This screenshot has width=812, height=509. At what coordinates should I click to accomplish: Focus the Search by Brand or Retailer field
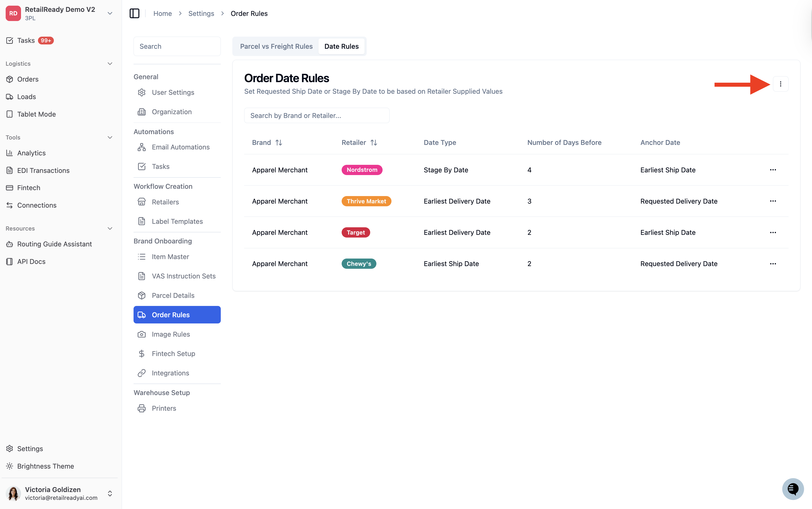point(317,116)
